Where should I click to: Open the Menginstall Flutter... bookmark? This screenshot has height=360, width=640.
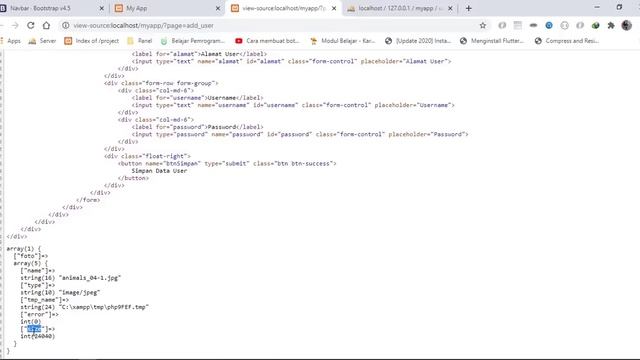pos(492,41)
